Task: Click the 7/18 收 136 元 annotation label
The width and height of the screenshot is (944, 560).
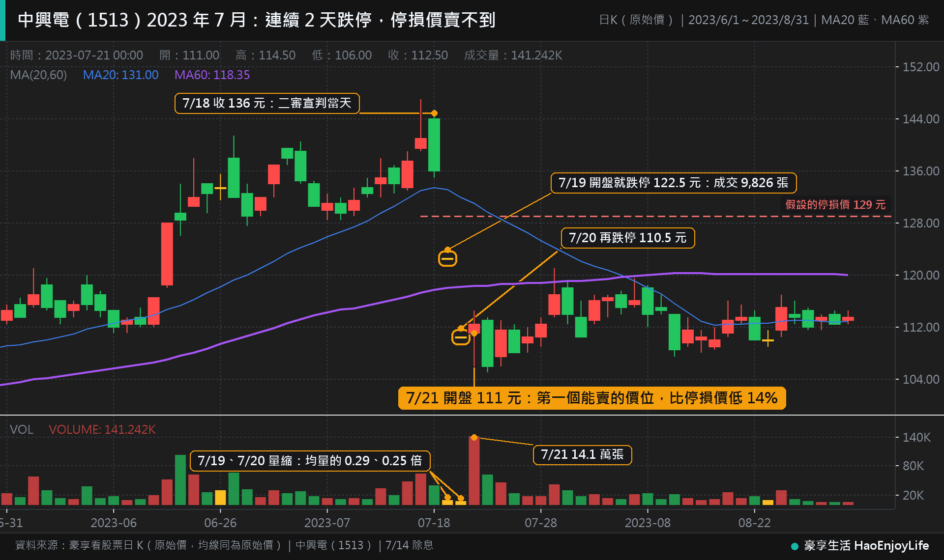Action: tap(267, 103)
